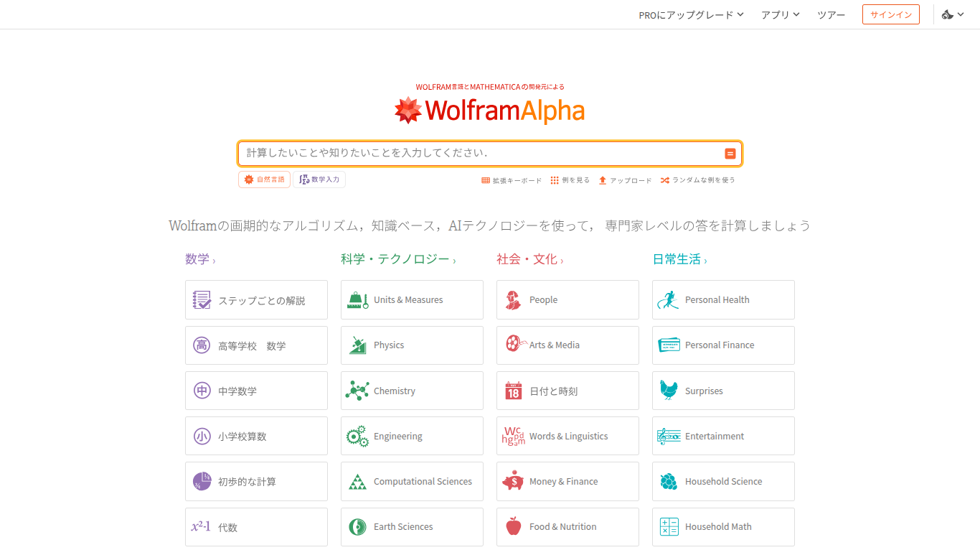
Task: Click the Physics category icon
Action: tap(357, 345)
